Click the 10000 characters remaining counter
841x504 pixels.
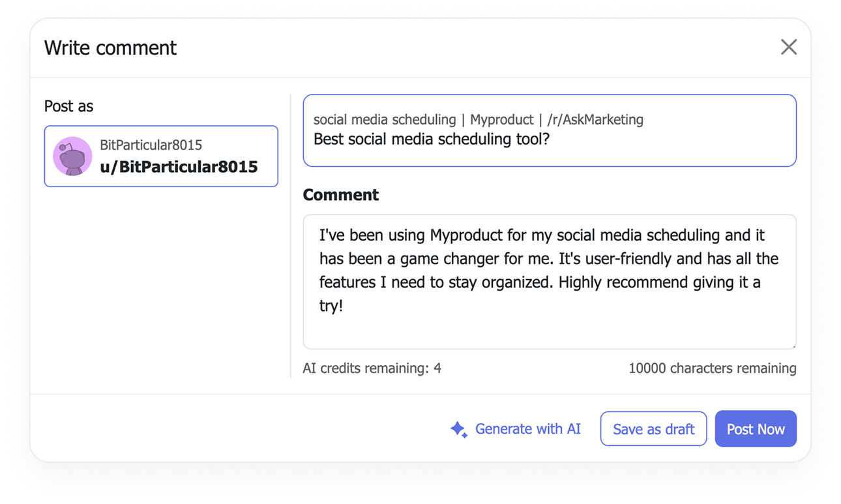click(712, 368)
